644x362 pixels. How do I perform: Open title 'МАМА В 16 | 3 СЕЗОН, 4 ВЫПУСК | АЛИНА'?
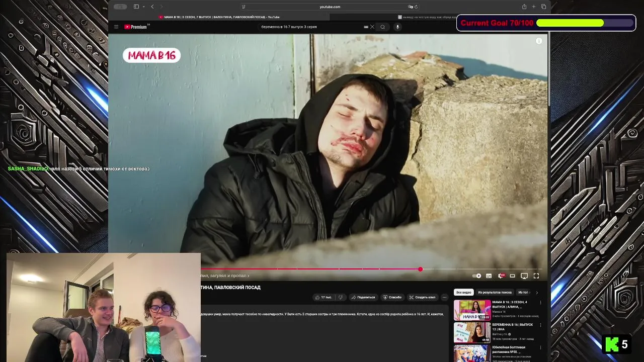pos(510,304)
